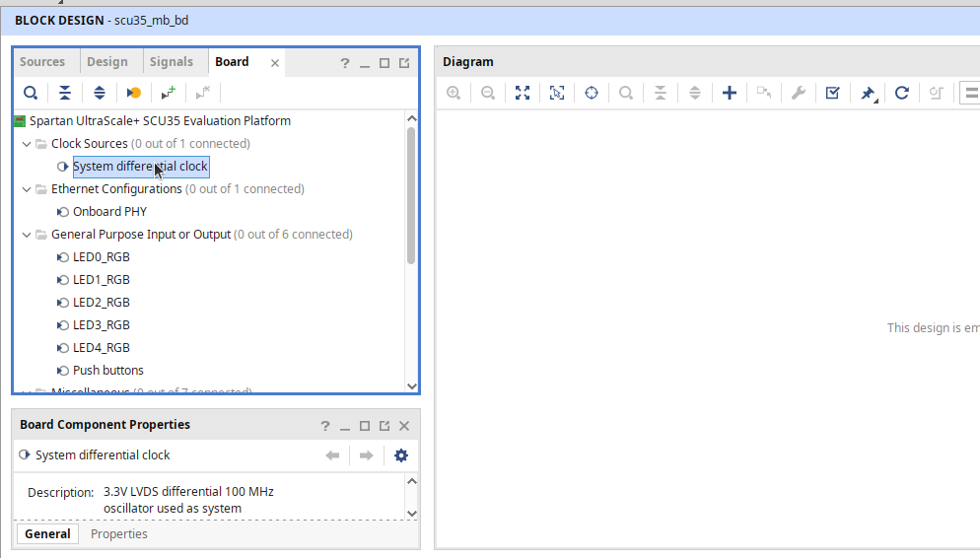Regenerate layout using the refresh icon
Viewport: 980px width, 558px height.
pyautogui.click(x=902, y=93)
